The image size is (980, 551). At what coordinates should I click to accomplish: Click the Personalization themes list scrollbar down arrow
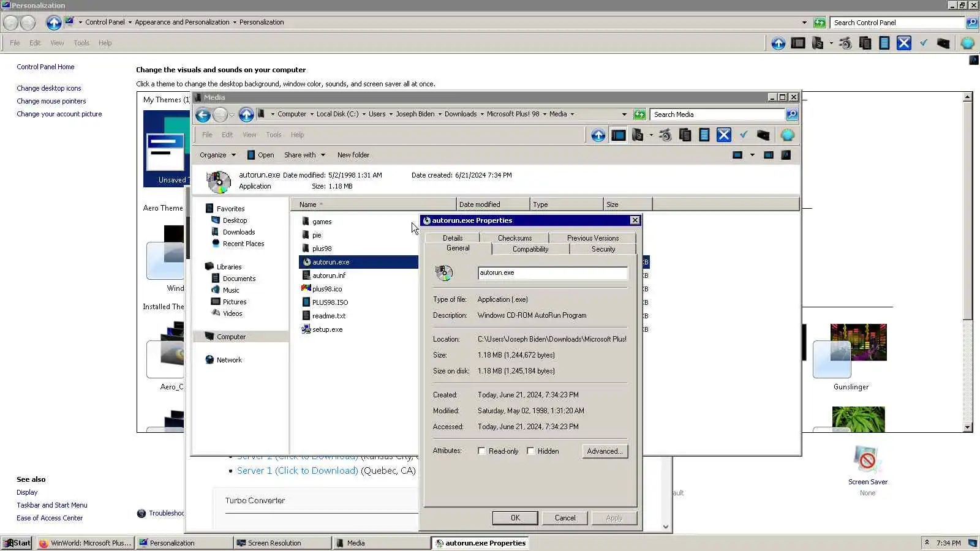968,427
